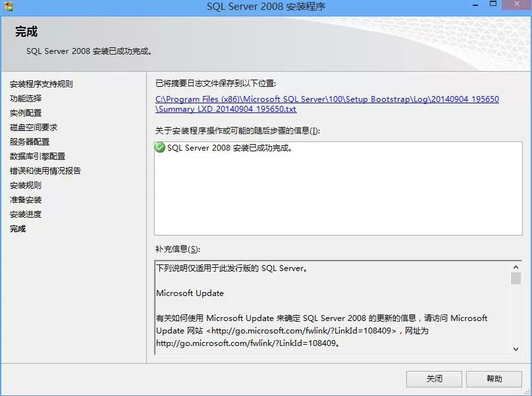Viewport: 532px width, 396px height.
Task: Select the 数据库引擎配置 step
Action: pos(38,157)
